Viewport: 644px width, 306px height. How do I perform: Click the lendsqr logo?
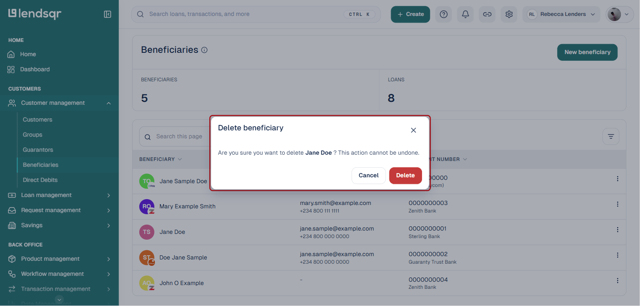[x=35, y=14]
